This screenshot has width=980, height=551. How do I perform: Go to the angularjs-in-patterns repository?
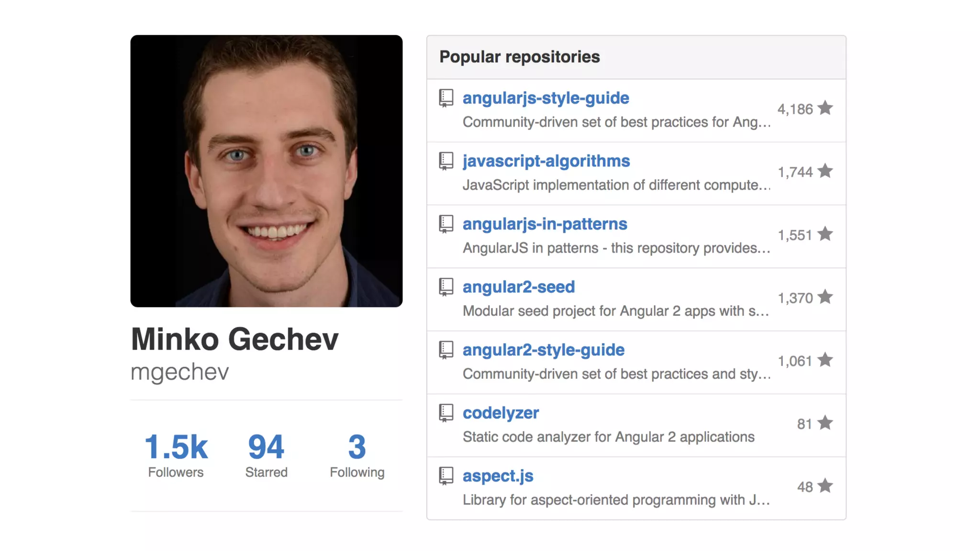[x=545, y=224]
